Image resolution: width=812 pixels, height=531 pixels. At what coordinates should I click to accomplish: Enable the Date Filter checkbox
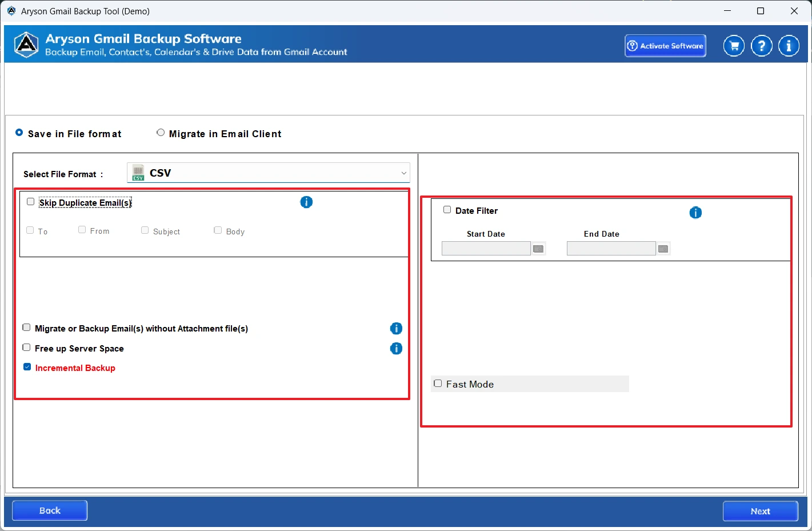pos(447,210)
